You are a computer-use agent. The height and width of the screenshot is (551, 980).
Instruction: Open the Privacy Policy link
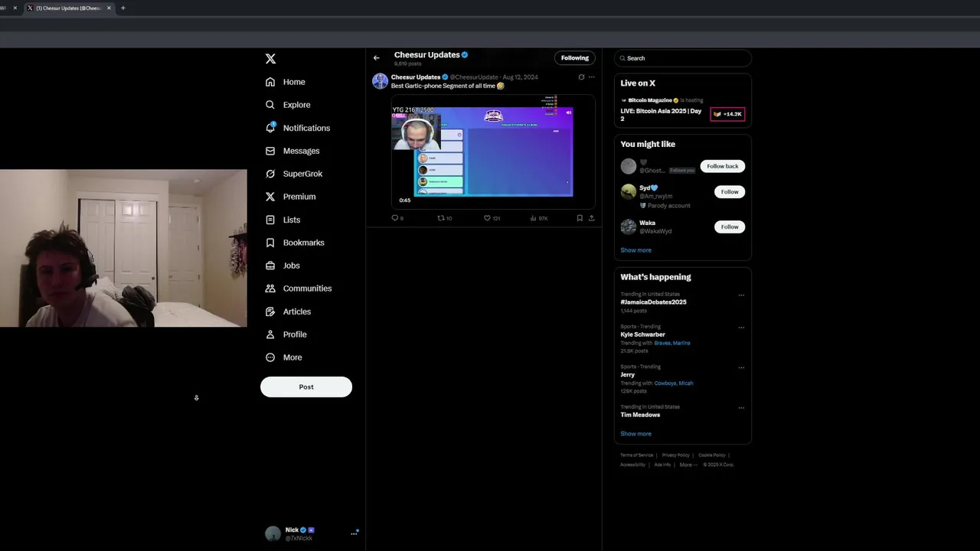[x=676, y=455]
